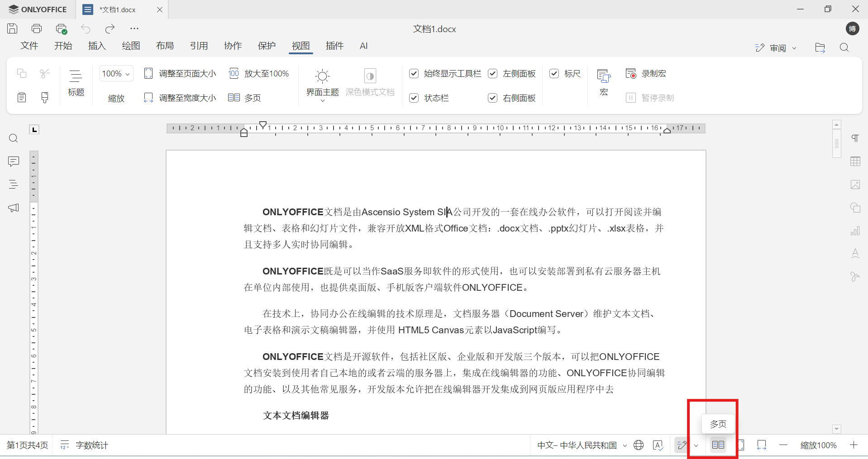
Task: Open search from the left sidebar
Action: (x=13, y=138)
